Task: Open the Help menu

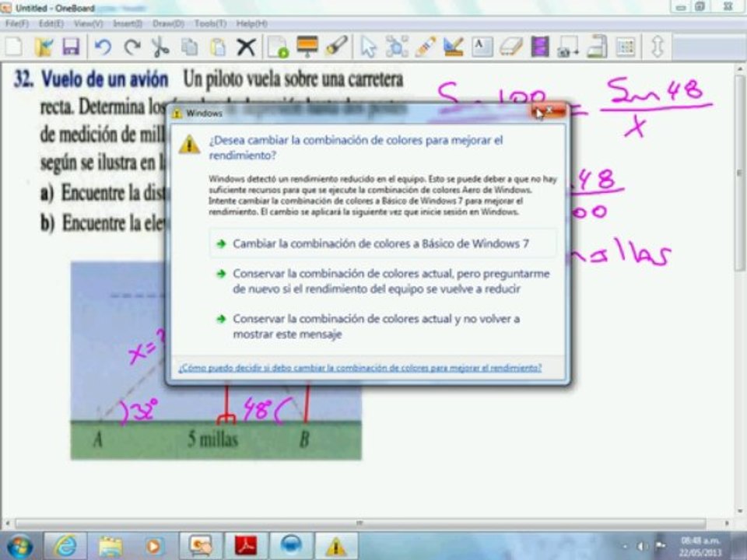Action: [251, 23]
